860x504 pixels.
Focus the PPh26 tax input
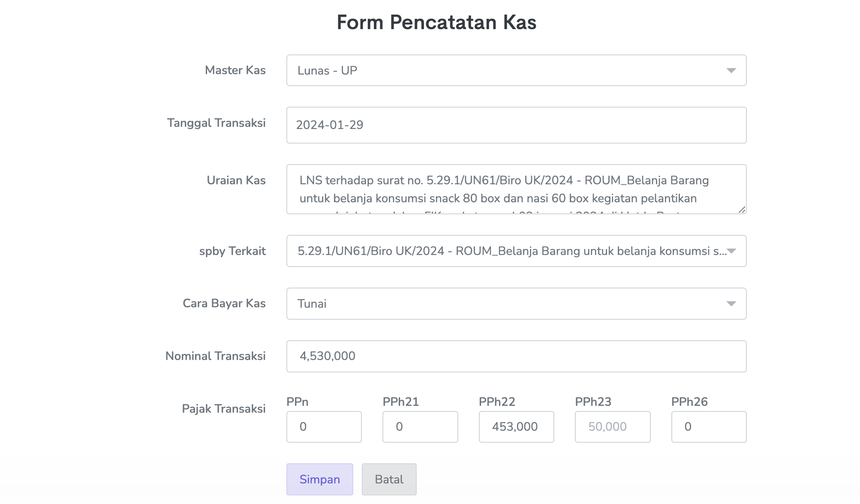coord(708,427)
